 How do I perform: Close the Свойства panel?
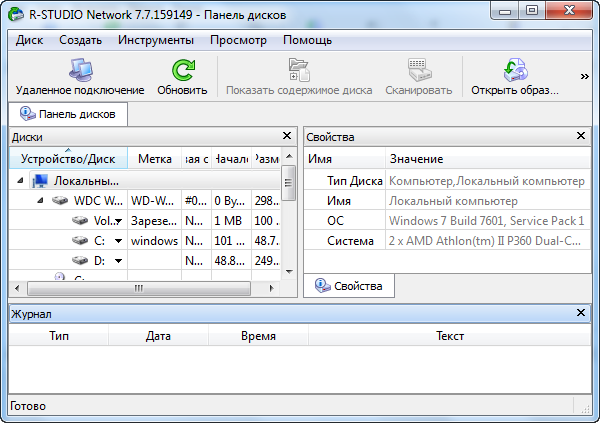(x=581, y=136)
